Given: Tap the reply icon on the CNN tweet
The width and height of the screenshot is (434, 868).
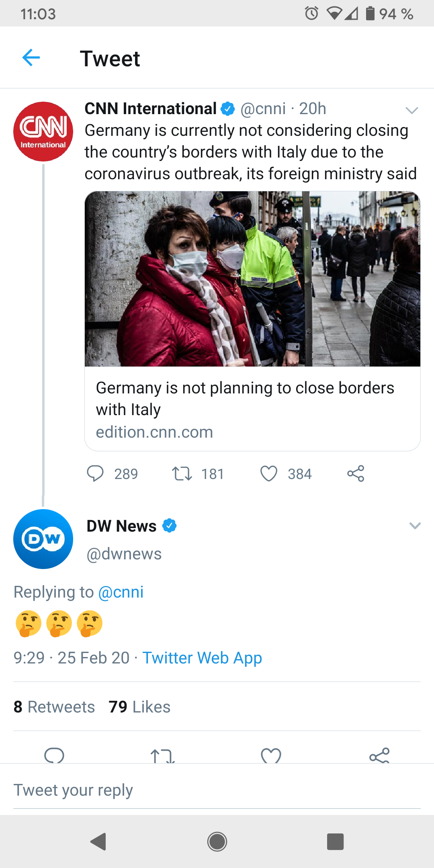Looking at the screenshot, I should coord(95,473).
